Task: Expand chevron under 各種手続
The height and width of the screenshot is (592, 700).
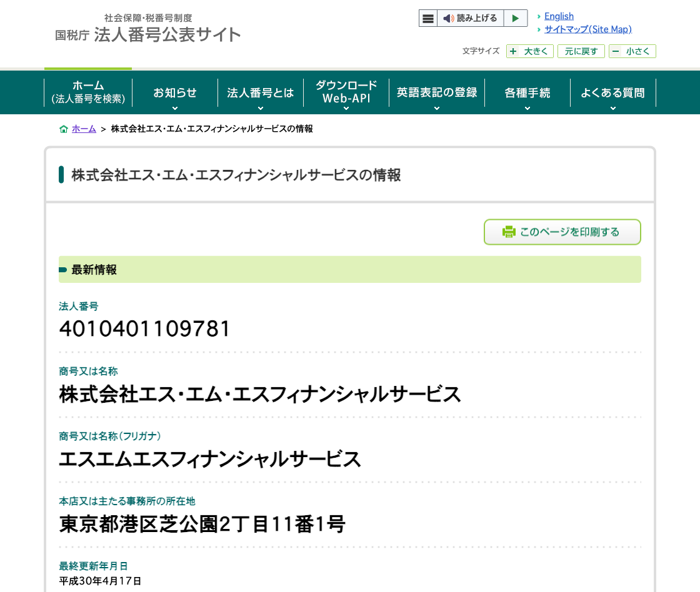Action: point(527,108)
